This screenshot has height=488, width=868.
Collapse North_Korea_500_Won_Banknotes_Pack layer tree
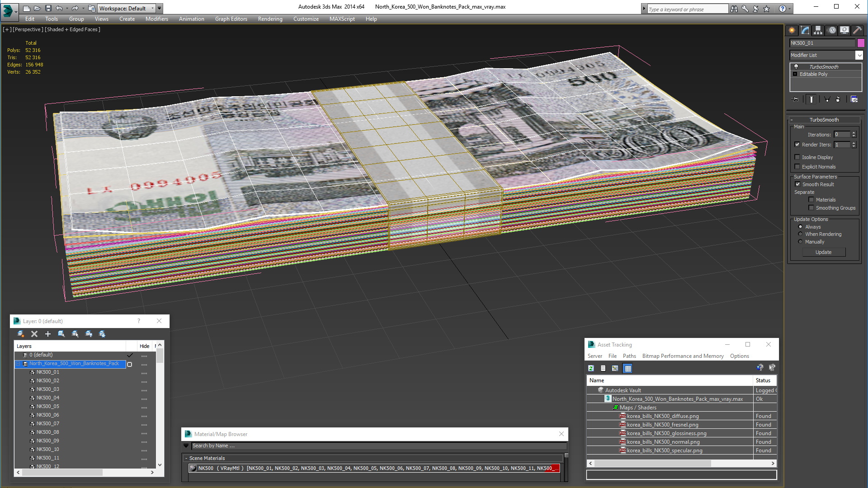coord(18,364)
